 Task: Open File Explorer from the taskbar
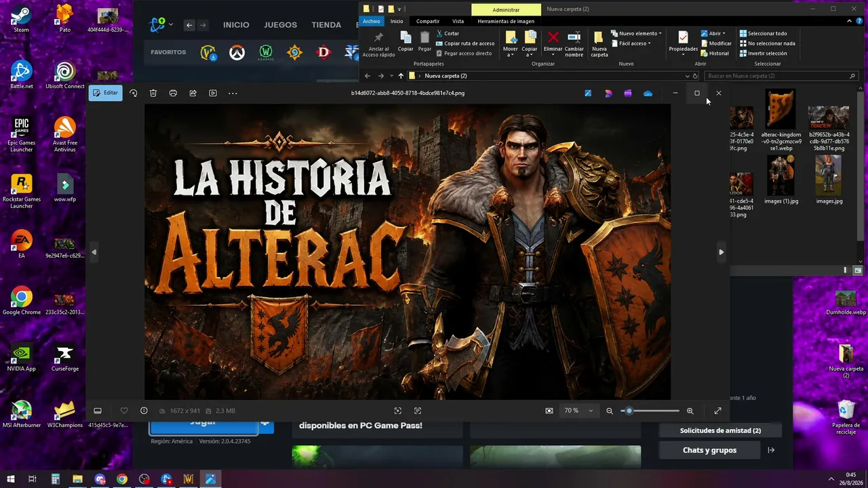tap(77, 479)
